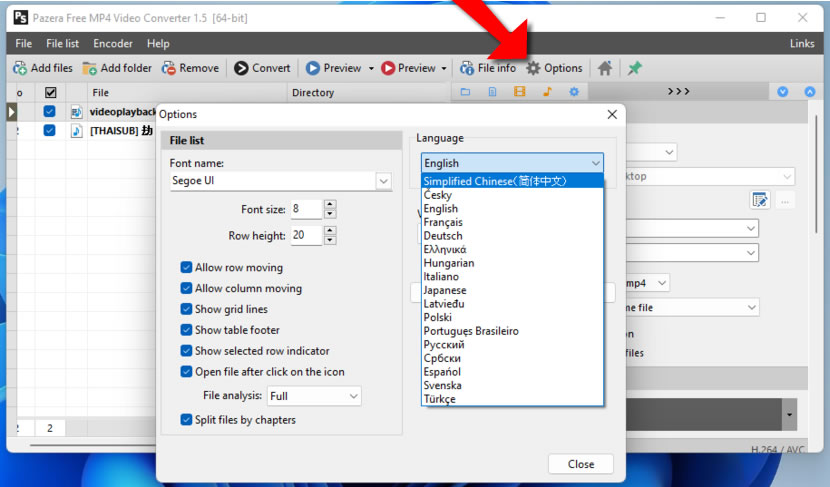The width and height of the screenshot is (830, 487).
Task: Toggle Show selected row indicator
Action: [186, 351]
